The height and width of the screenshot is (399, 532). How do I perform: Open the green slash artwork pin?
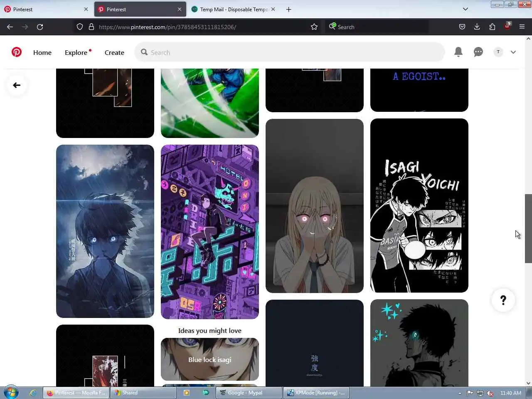209,103
